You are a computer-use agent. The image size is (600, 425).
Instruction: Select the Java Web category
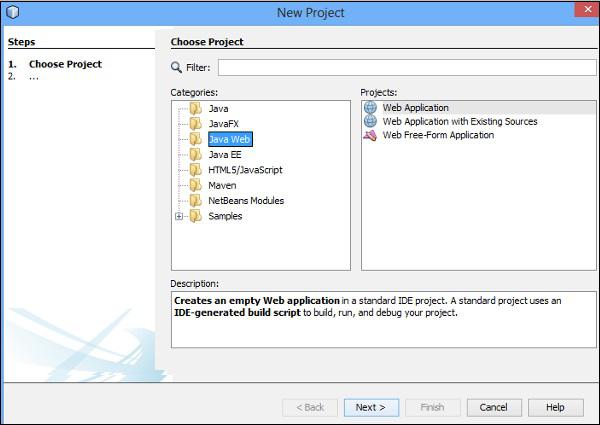point(229,139)
